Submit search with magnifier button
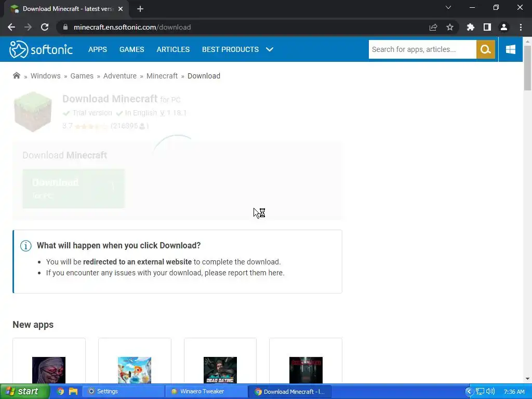This screenshot has height=399, width=532. pyautogui.click(x=486, y=49)
